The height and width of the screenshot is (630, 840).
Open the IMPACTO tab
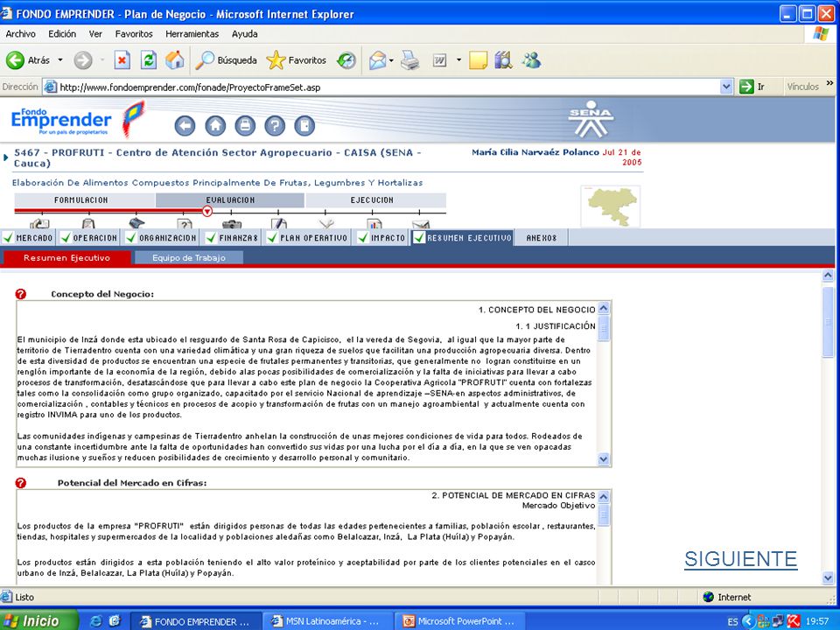pos(382,238)
